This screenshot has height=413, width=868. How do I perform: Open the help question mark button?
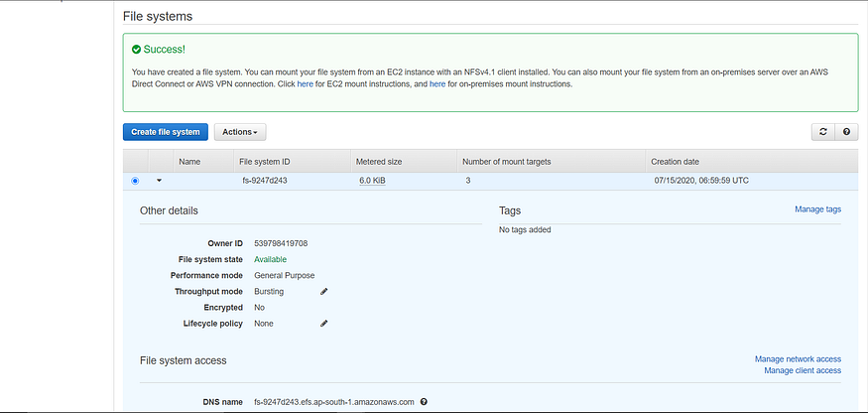tap(846, 132)
